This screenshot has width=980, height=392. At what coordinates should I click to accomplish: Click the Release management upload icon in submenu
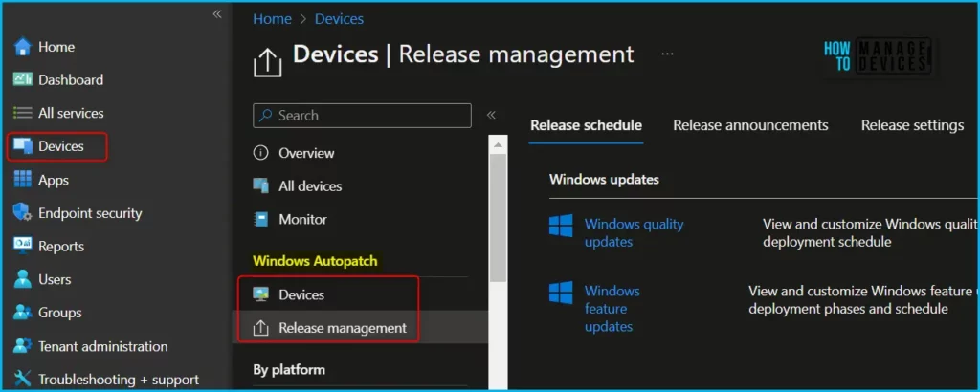coord(260,328)
